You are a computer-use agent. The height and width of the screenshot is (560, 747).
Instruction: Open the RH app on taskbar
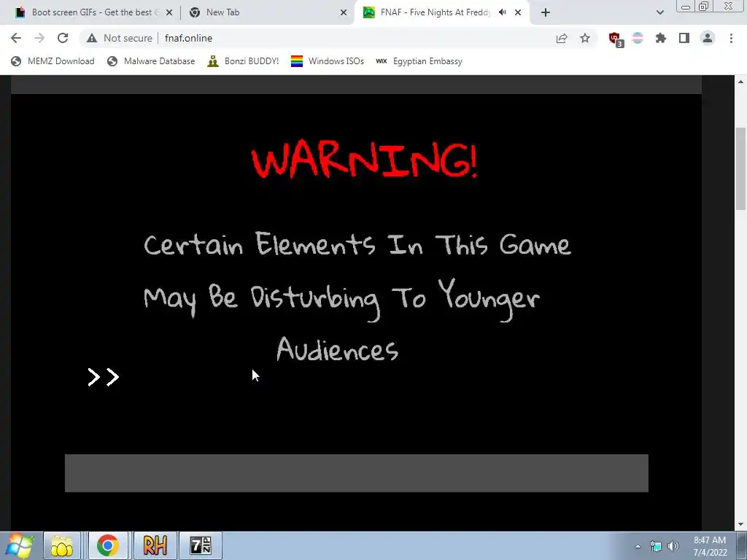[x=155, y=545]
